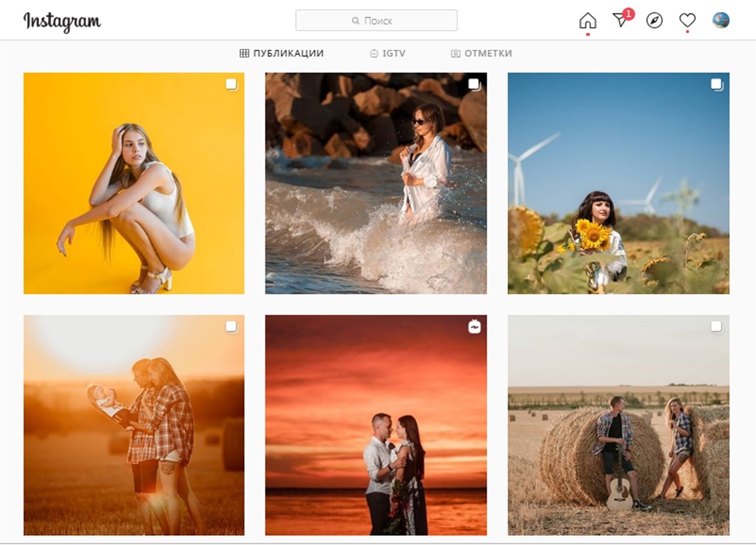Screen dimensions: 756x545
Task: Open the yellow background crouching woman post
Action: point(134,183)
